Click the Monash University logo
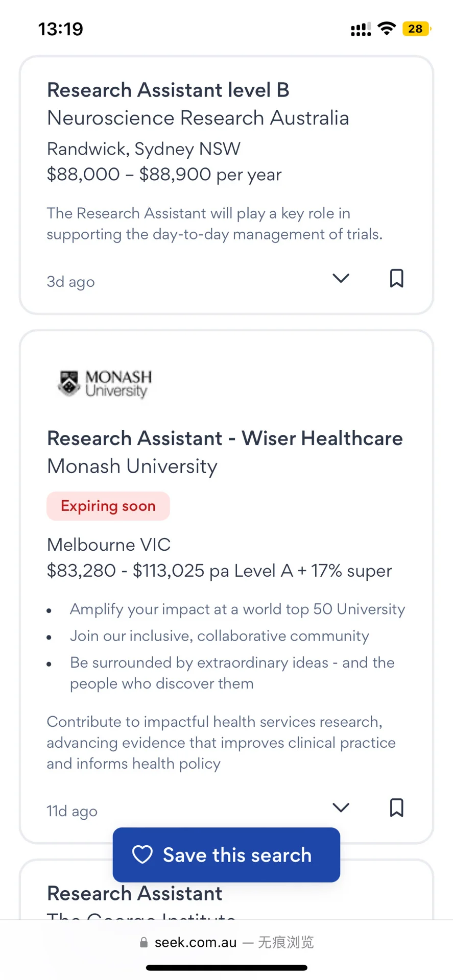453x980 pixels. [x=105, y=384]
